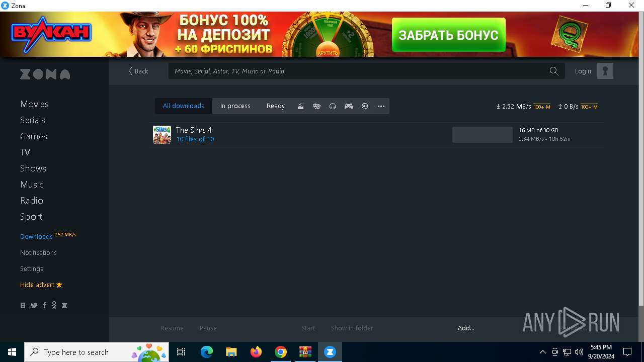Click the Login link
644x362 pixels.
pos(583,71)
